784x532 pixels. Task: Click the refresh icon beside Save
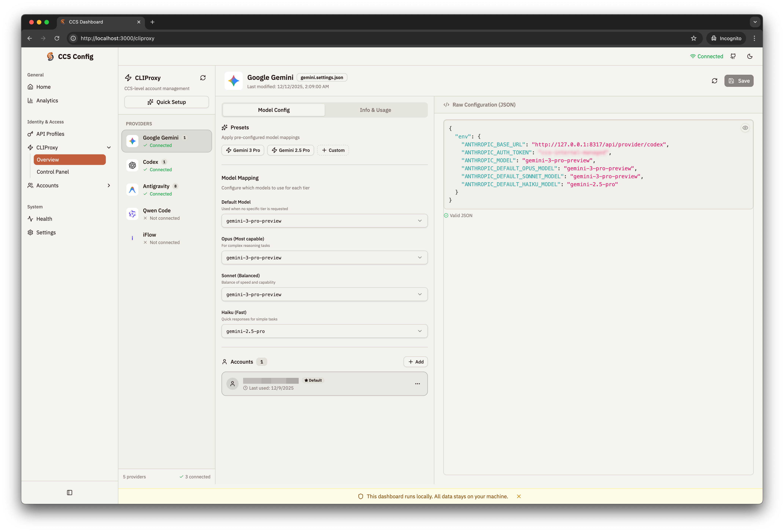tap(714, 81)
